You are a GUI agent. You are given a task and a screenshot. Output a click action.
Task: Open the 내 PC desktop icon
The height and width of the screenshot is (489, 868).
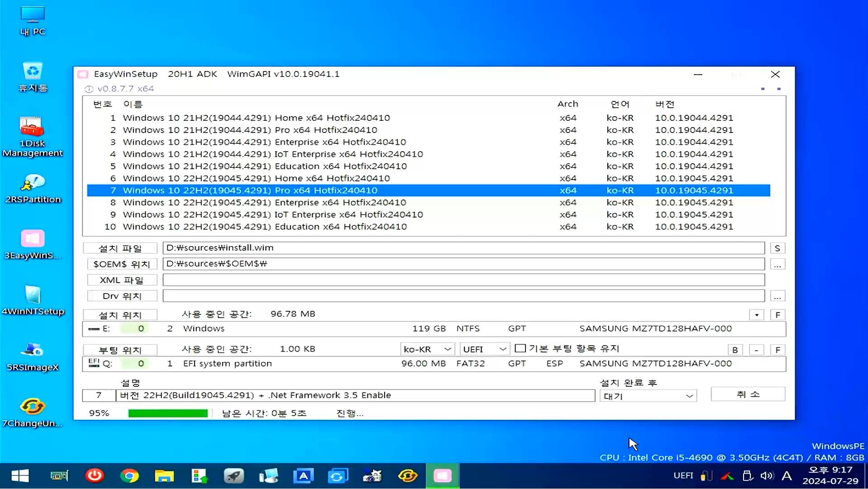33,21
